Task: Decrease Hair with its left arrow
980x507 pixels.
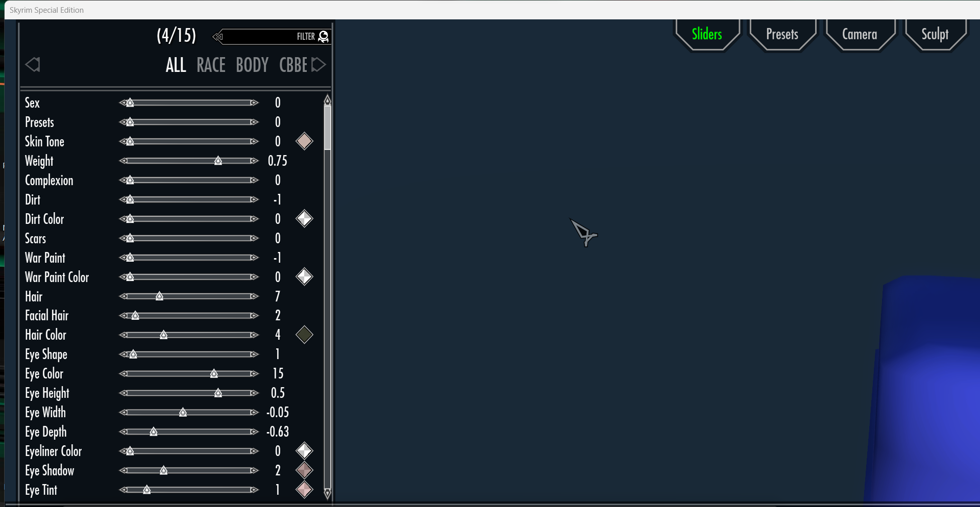Action: tap(123, 297)
